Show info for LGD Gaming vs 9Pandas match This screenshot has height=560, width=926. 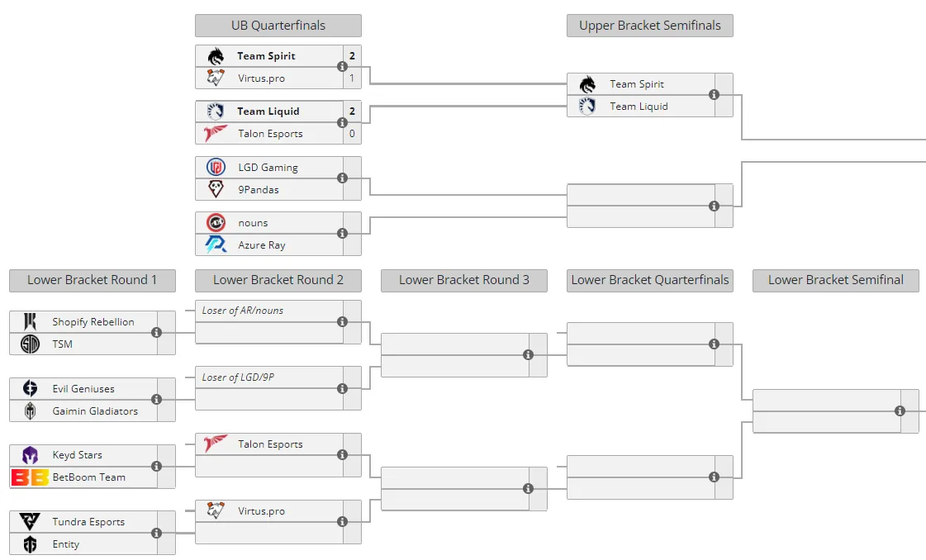click(x=342, y=178)
